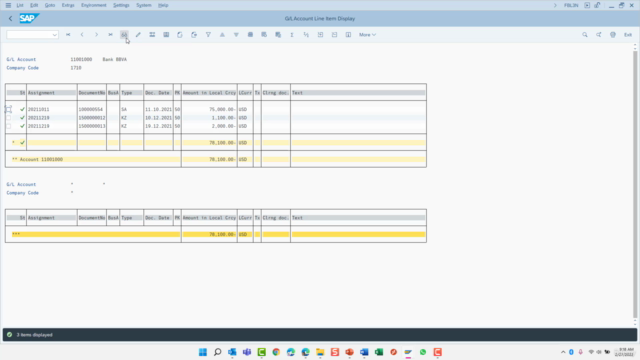Show hidden system tray icons
This screenshot has height=360, width=640.
[563, 352]
